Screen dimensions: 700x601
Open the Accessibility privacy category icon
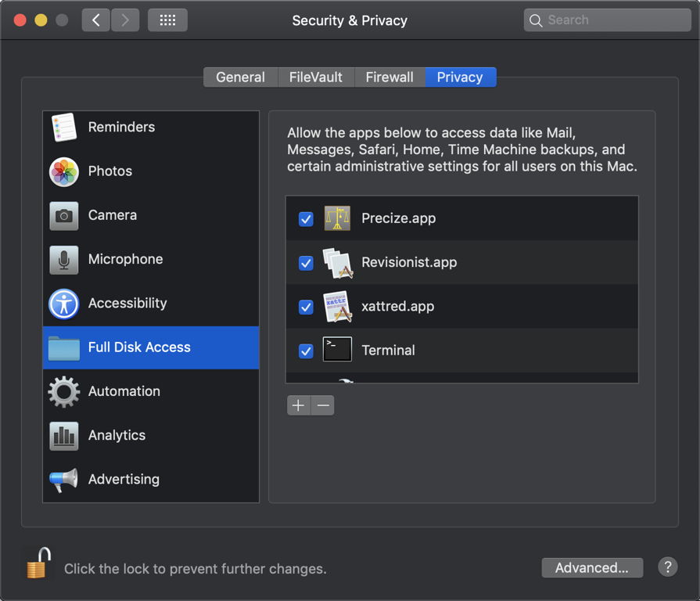pyautogui.click(x=64, y=304)
